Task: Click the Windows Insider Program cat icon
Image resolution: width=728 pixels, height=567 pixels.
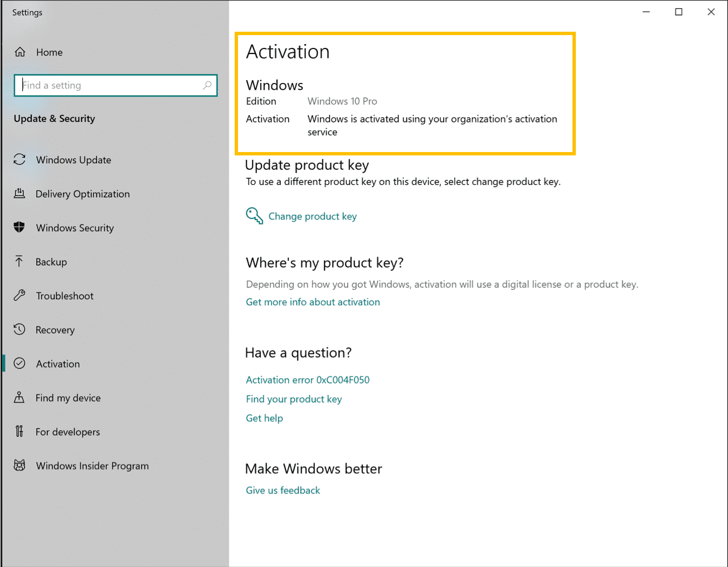Action: click(20, 466)
